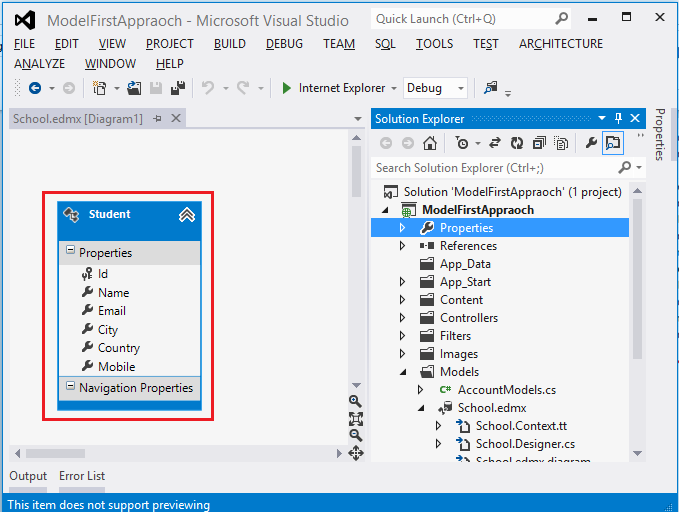The width and height of the screenshot is (679, 512).
Task: Select School.Designer.cs file
Action: 525,444
